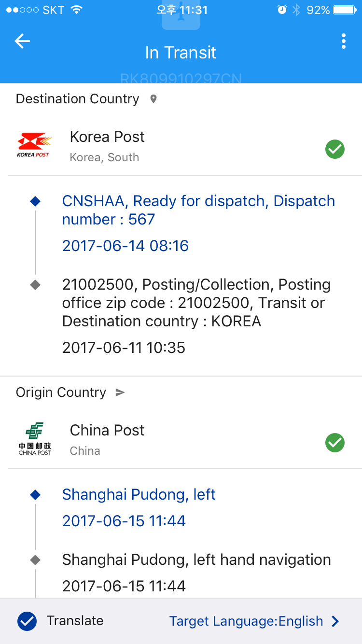Tap the China Post green checkmark
The width and height of the screenshot is (362, 644).
pos(334,443)
